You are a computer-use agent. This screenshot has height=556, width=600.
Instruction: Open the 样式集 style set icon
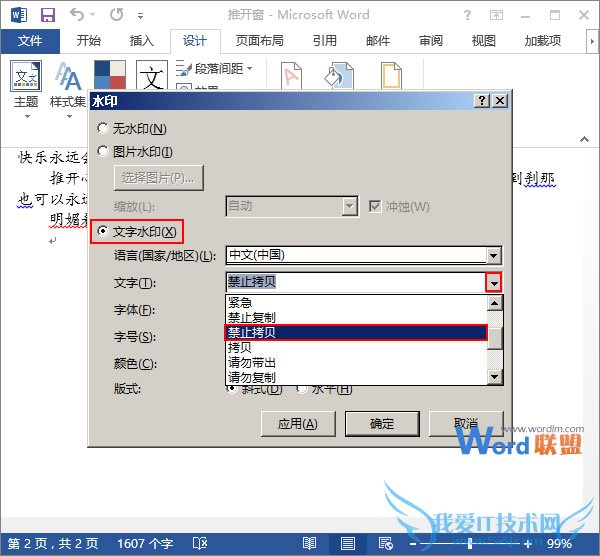click(68, 89)
